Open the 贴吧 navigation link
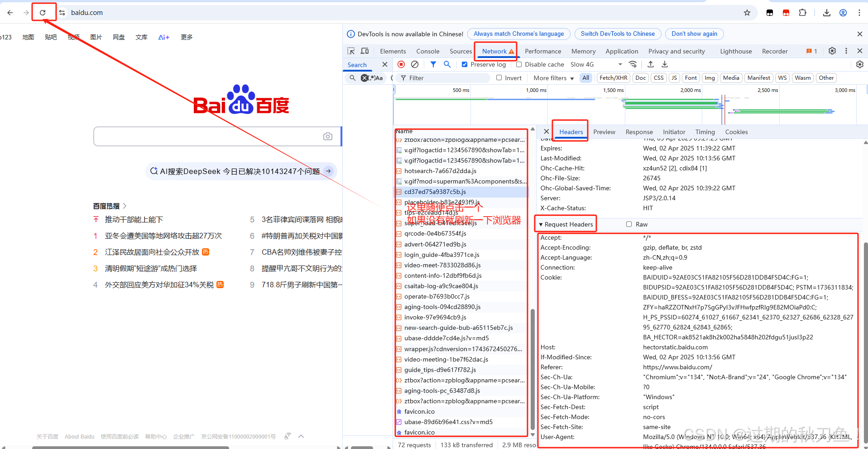The height and width of the screenshot is (449, 868). (x=51, y=37)
